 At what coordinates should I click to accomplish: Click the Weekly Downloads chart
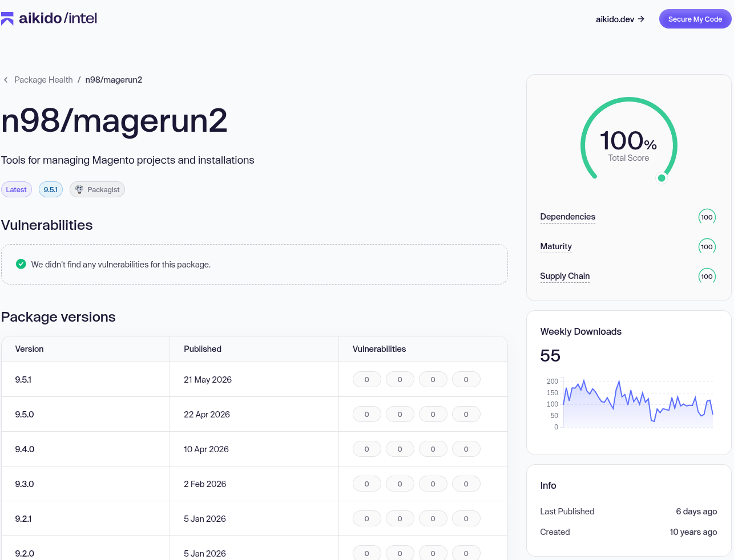[630, 404]
